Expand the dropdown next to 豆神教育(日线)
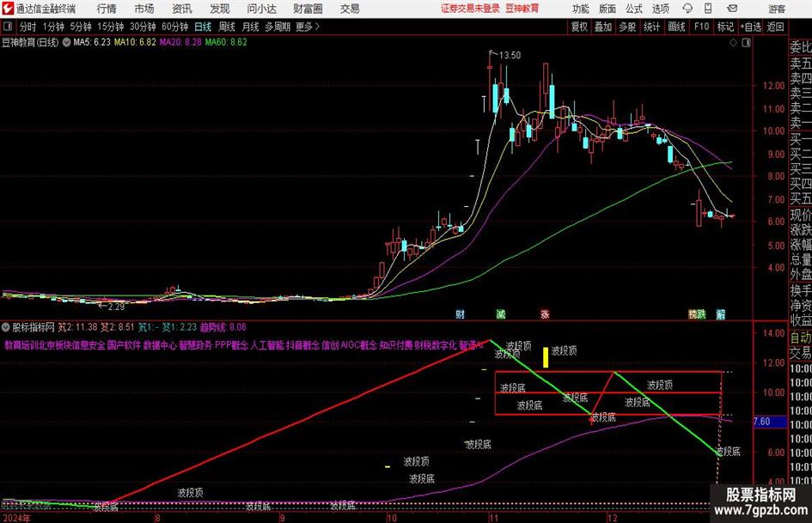This screenshot has width=812, height=523. click(66, 42)
